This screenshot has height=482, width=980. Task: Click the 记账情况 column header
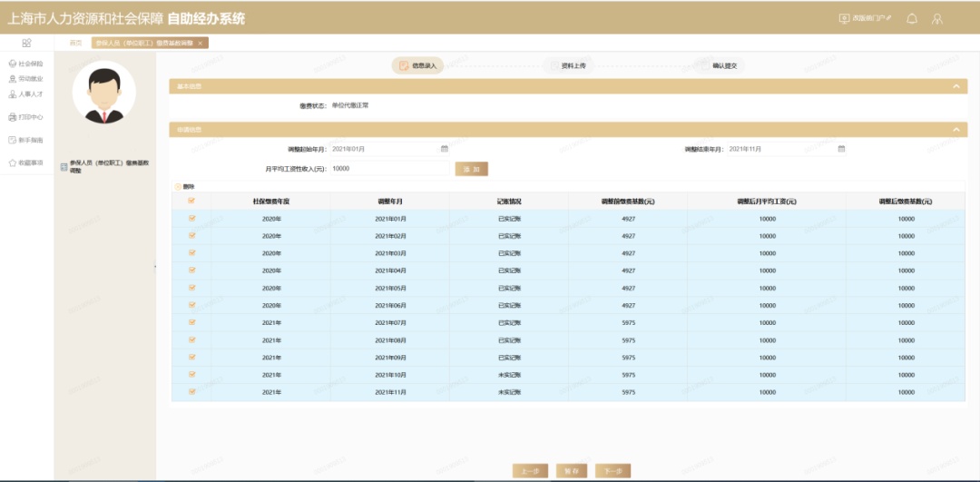click(x=509, y=202)
